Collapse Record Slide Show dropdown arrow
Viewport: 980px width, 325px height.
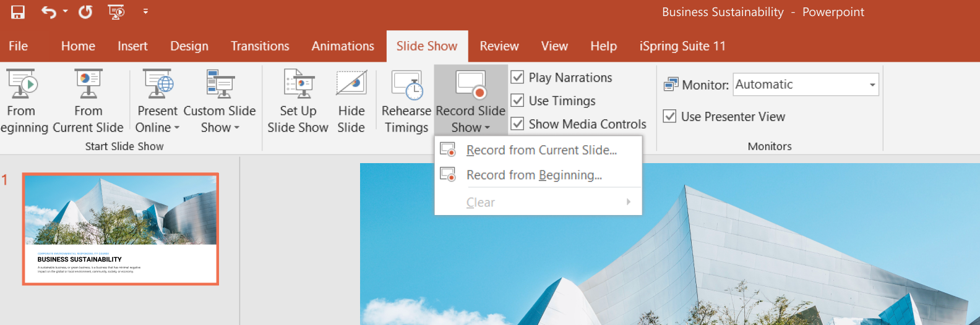coord(488,128)
